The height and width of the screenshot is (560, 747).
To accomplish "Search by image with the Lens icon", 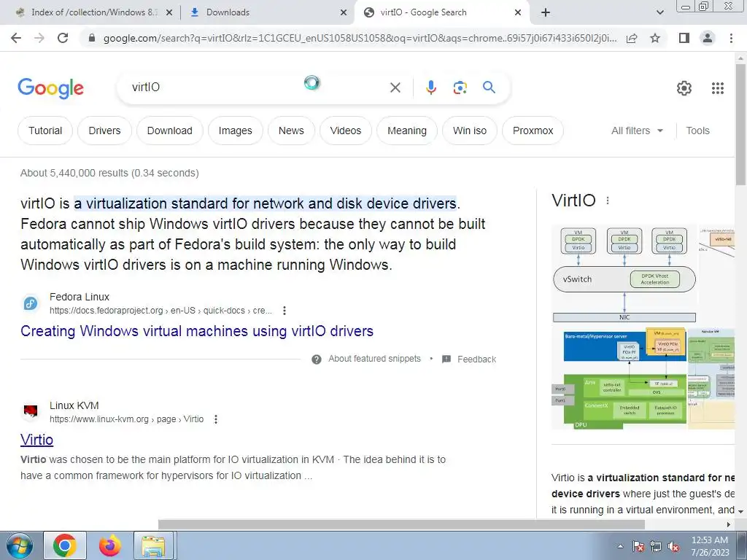I will coord(460,87).
